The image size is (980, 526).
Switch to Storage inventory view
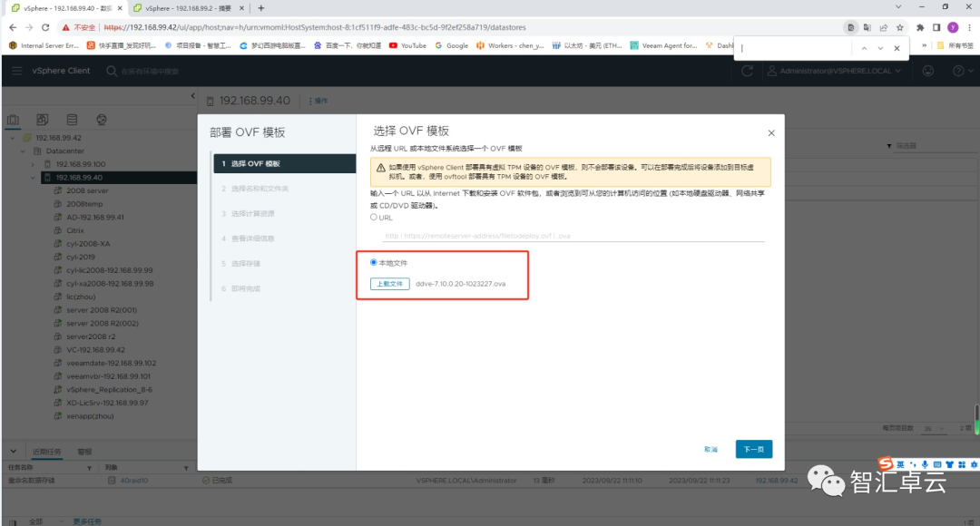72,120
